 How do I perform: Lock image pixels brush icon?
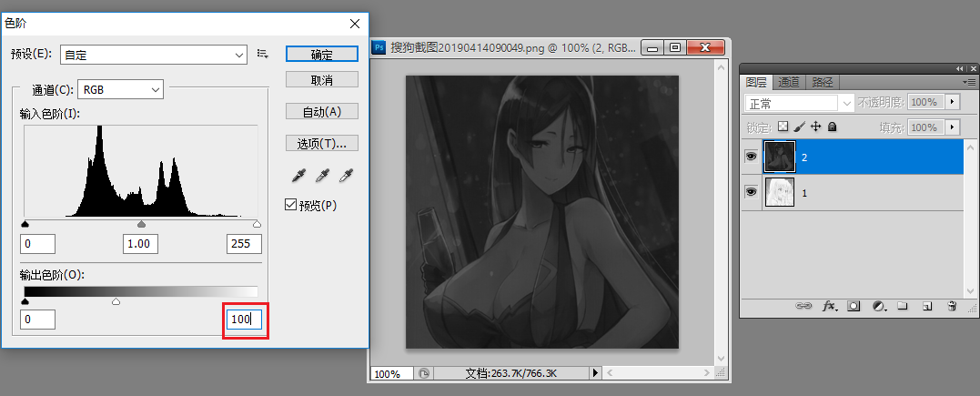point(799,127)
